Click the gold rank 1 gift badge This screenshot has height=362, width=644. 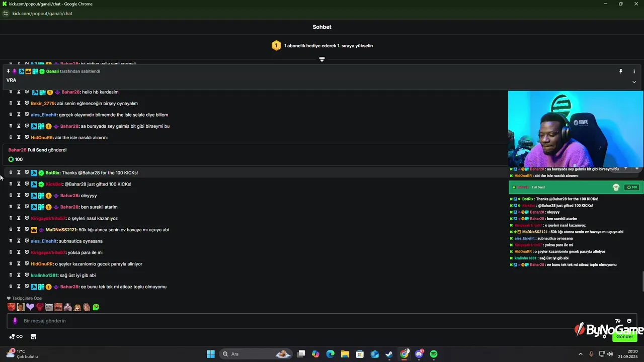click(276, 46)
